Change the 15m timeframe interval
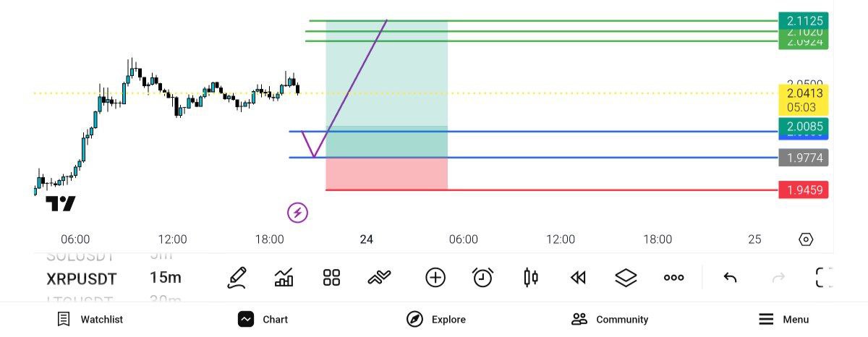This screenshot has height=337, width=868. 166,278
